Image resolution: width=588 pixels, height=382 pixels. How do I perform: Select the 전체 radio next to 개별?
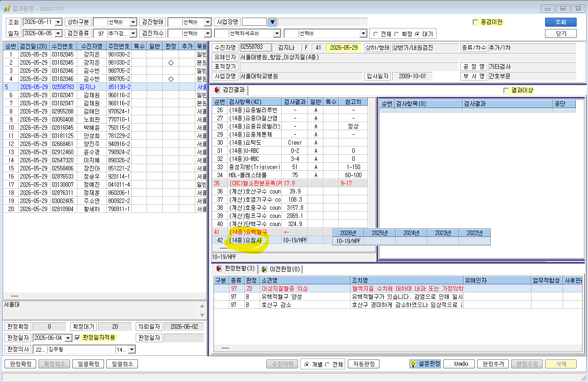[327, 364]
